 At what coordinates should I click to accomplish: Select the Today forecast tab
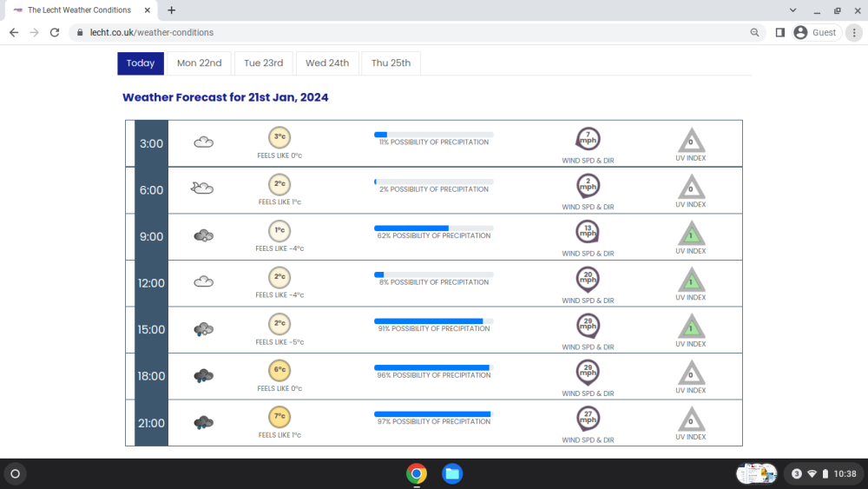141,63
